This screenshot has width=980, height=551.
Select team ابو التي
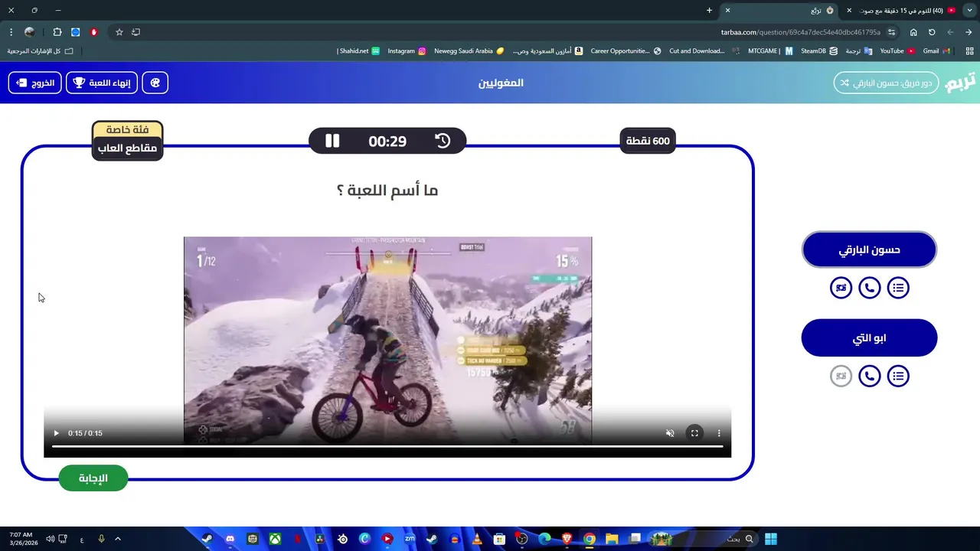click(x=869, y=337)
